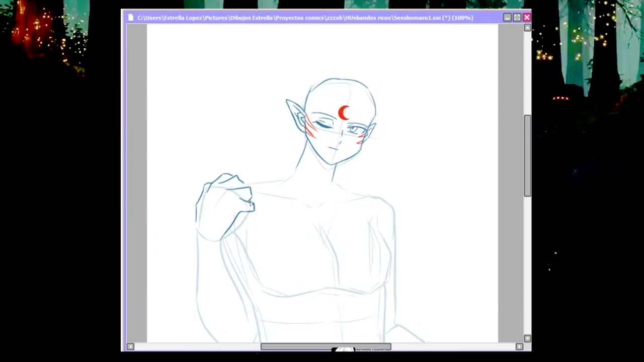
Task: Click the gray area left of the canvas
Action: click(136, 181)
